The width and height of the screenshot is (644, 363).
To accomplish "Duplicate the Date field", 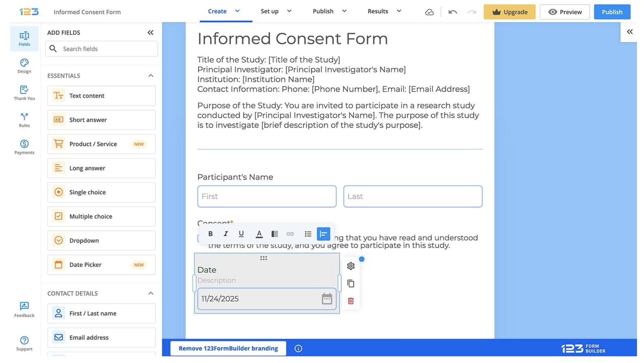I will point(350,284).
